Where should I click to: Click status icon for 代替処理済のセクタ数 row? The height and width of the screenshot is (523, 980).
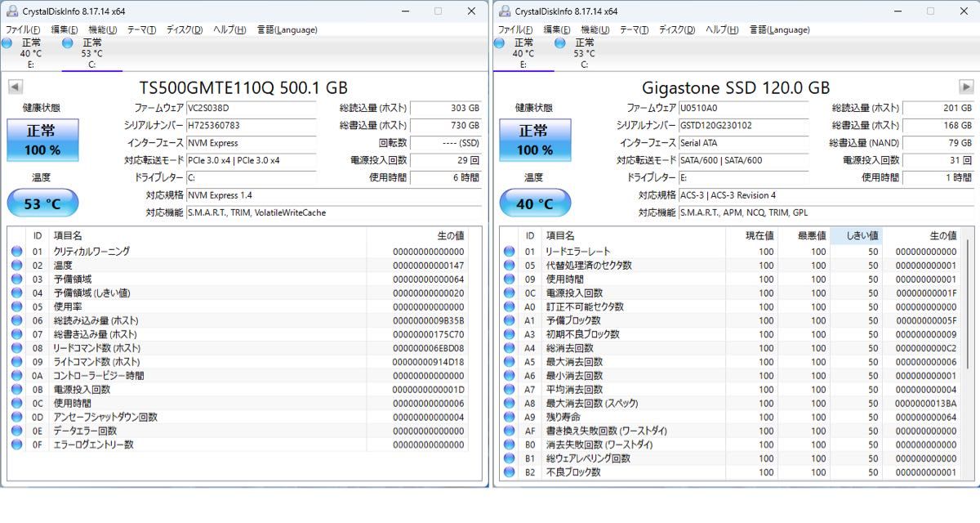click(509, 266)
